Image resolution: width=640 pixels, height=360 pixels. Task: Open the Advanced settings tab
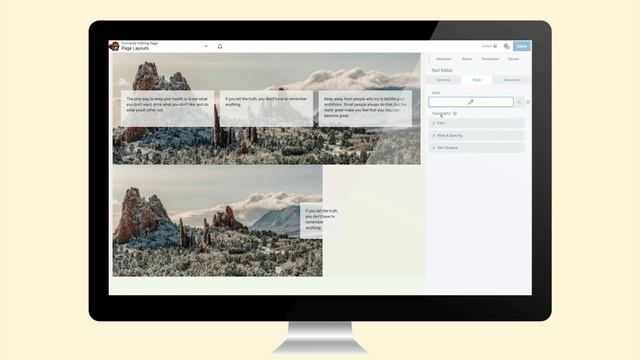pyautogui.click(x=511, y=80)
